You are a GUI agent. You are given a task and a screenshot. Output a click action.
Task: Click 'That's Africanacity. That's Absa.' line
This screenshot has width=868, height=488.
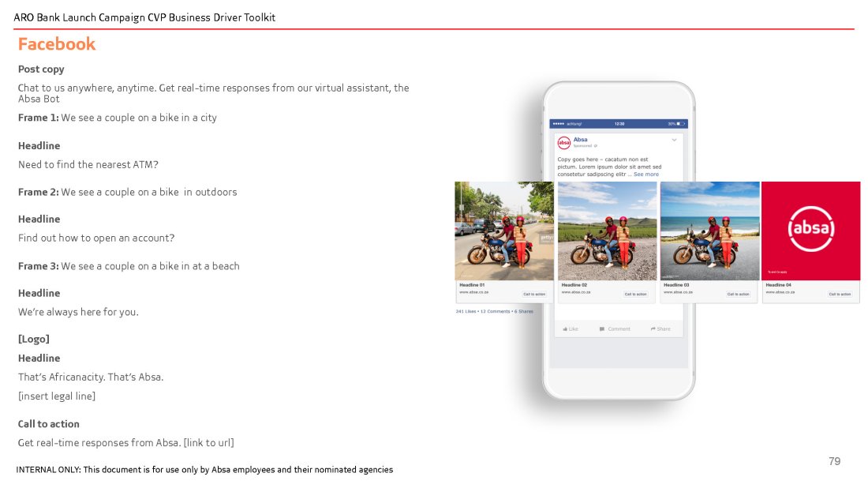tap(91, 377)
